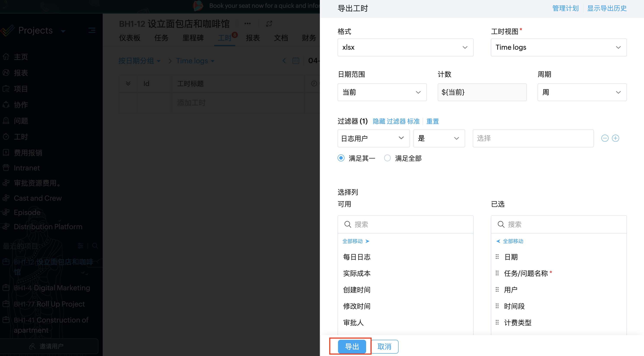Open the 格式 xlsx dropdown
Image resolution: width=644 pixels, height=356 pixels.
405,48
